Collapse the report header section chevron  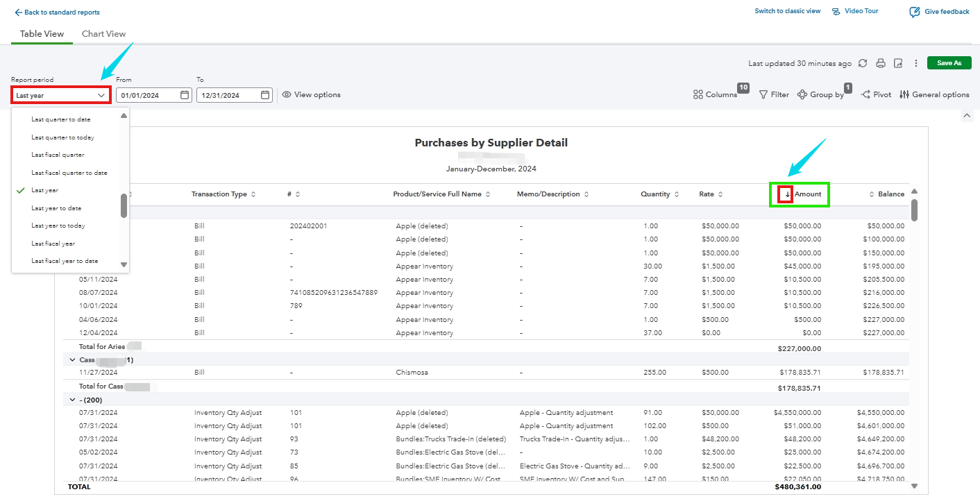point(968,117)
